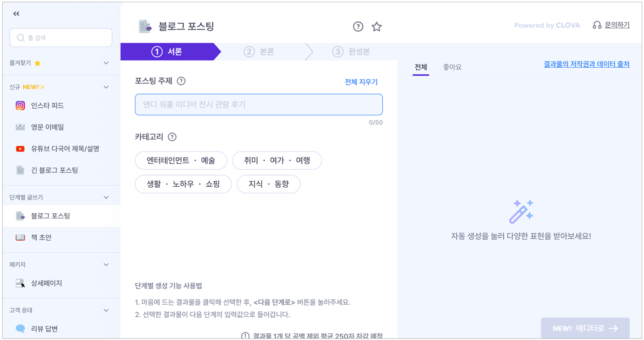Collapse the 고객 응대 section
The image size is (644, 340).
point(106,310)
